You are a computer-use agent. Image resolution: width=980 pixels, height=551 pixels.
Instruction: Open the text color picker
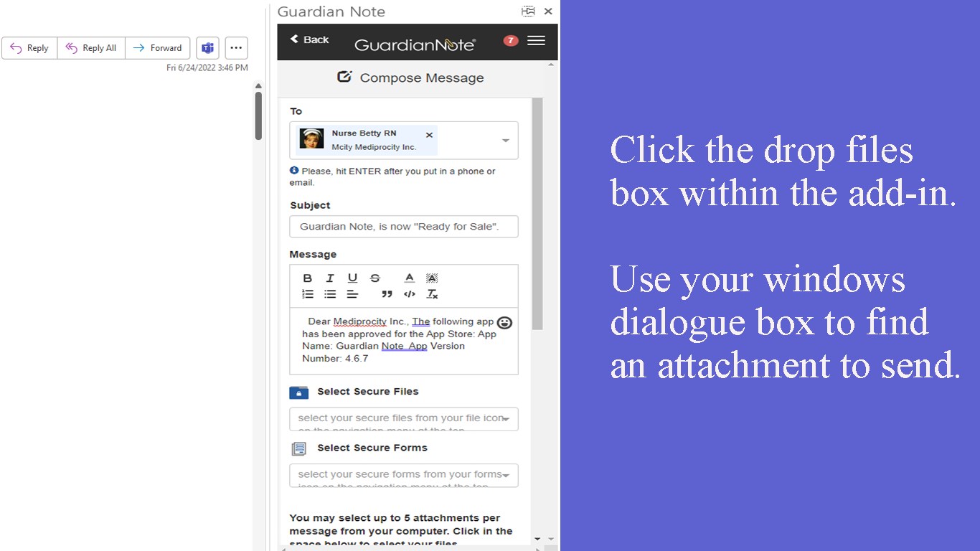pos(410,278)
